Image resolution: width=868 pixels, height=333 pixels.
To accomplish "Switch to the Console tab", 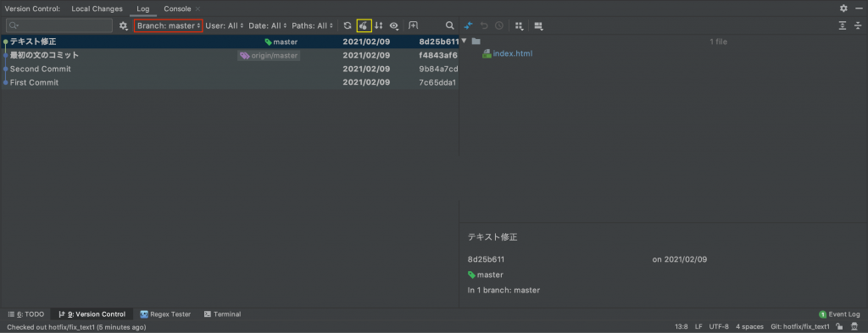I will [177, 8].
